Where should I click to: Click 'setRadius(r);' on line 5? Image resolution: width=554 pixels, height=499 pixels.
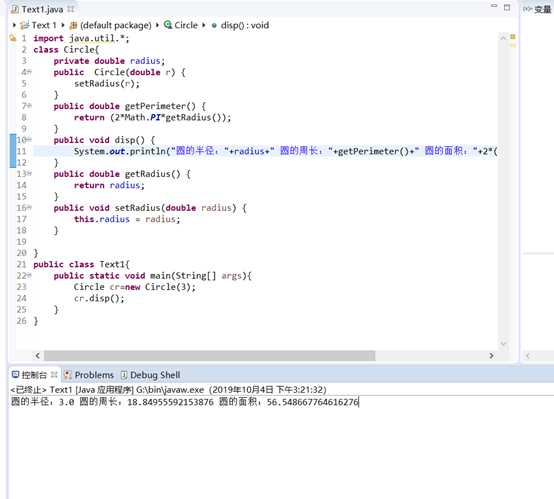[107, 83]
